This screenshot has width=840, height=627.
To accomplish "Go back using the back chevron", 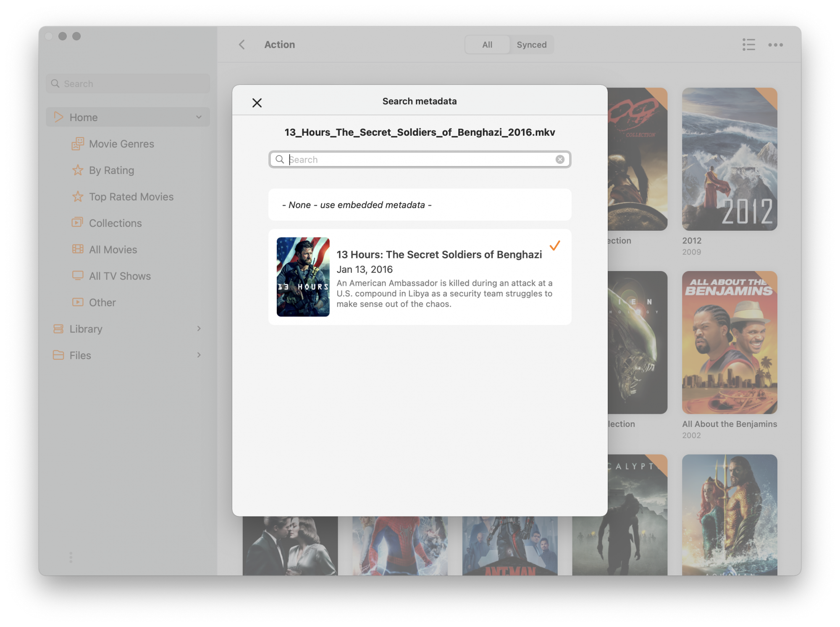I will [241, 45].
